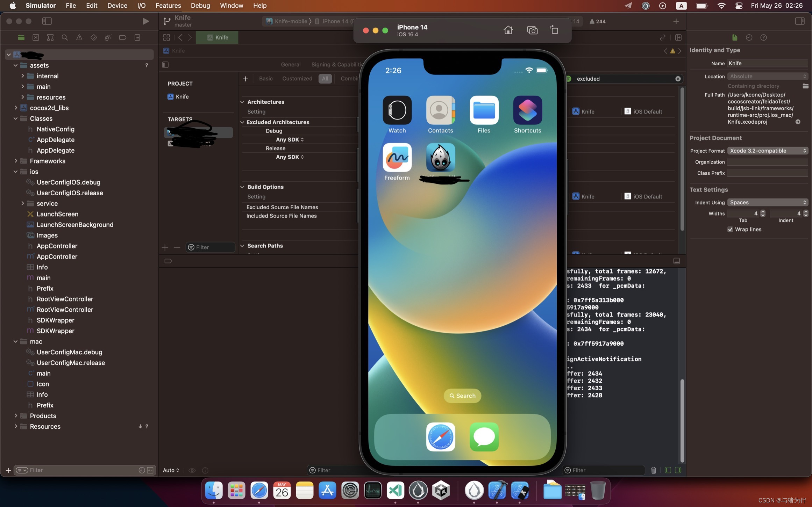The image size is (812, 507).
Task: Open the Debug menu in menu bar
Action: click(200, 6)
